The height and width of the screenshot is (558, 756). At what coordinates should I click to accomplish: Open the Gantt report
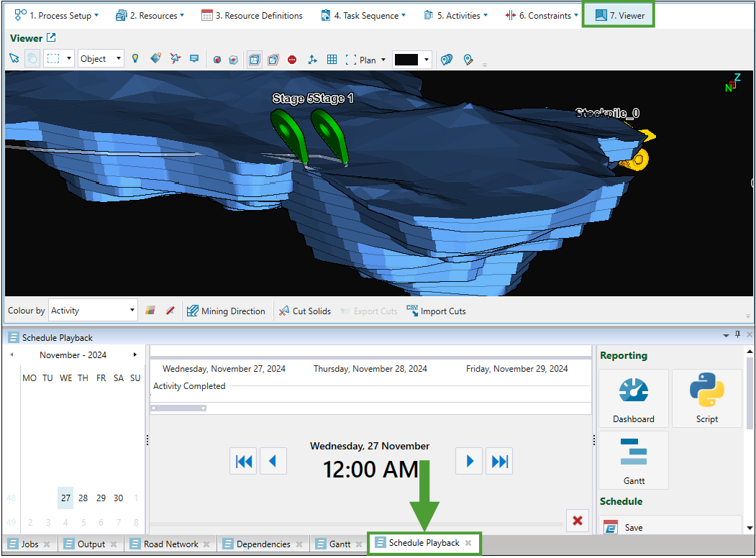(x=634, y=460)
